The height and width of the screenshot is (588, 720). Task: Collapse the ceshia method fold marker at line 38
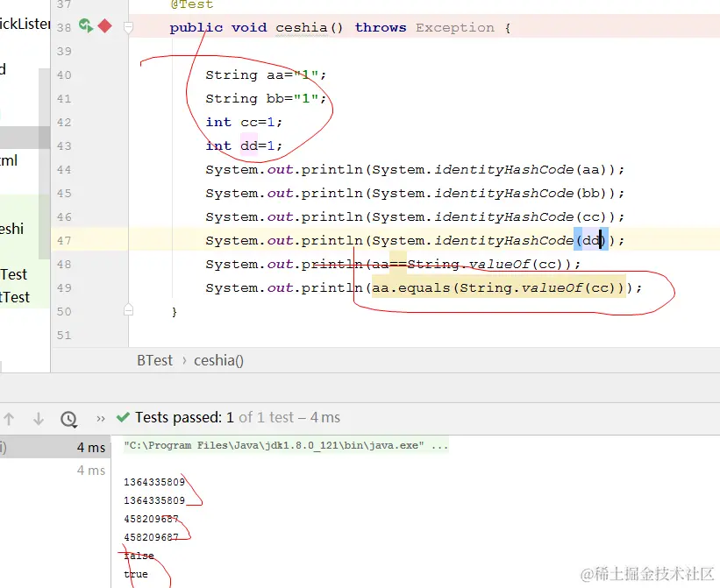point(129,27)
